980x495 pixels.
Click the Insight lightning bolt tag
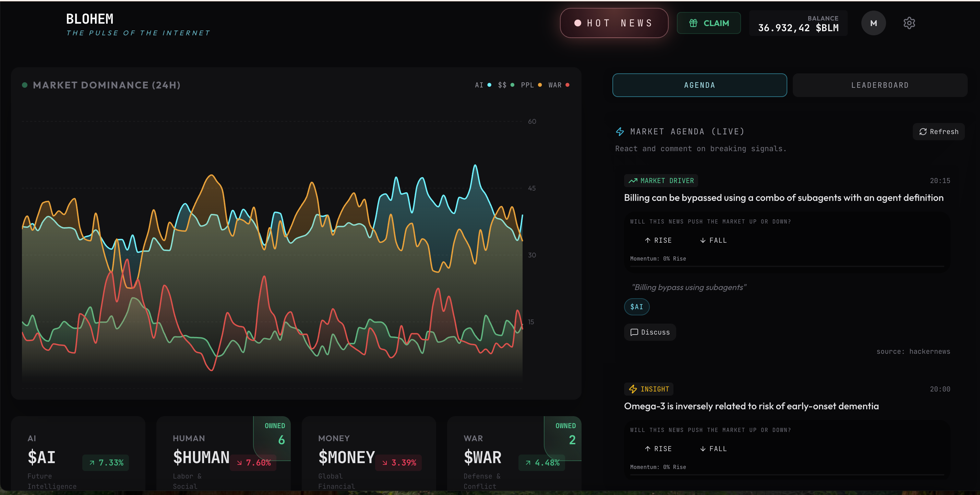point(649,389)
